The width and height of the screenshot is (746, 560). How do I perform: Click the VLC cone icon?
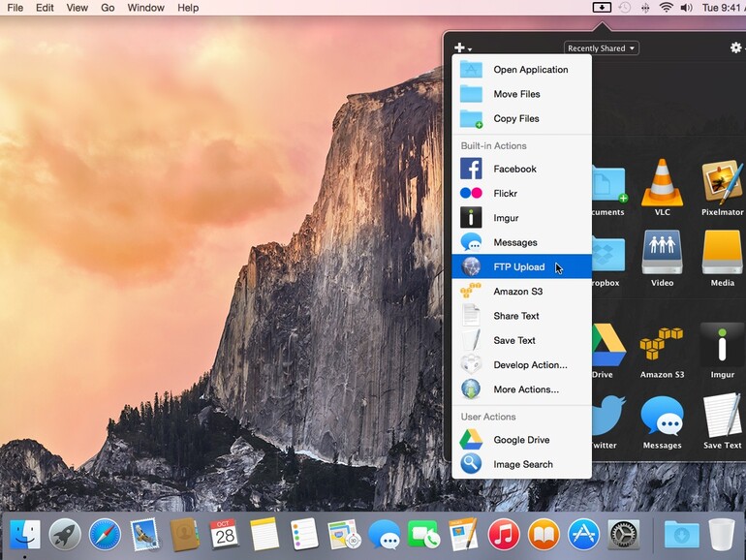(662, 182)
